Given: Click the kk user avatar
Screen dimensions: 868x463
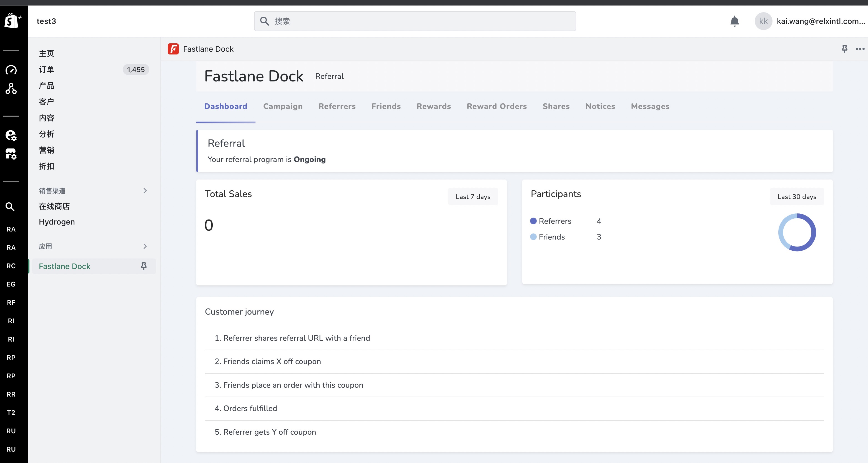Looking at the screenshot, I should [763, 21].
